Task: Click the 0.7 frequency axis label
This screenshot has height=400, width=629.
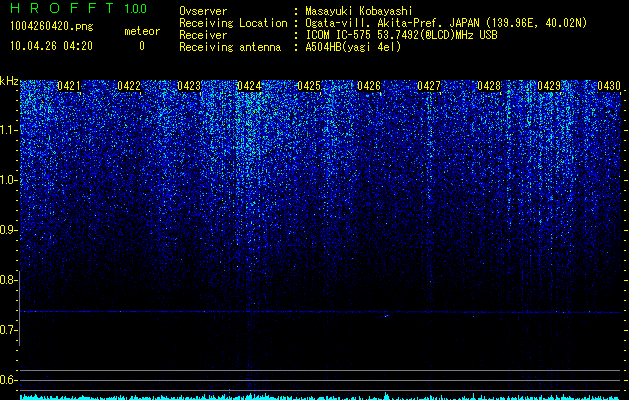Action: tap(8, 330)
